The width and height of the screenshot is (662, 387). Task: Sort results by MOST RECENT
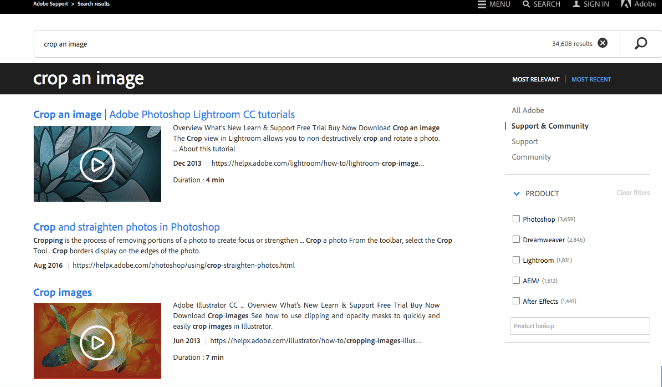point(591,79)
